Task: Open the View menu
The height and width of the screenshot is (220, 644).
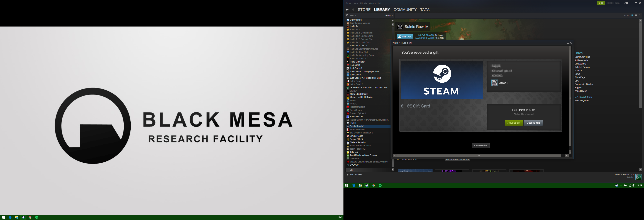Action: (x=356, y=3)
